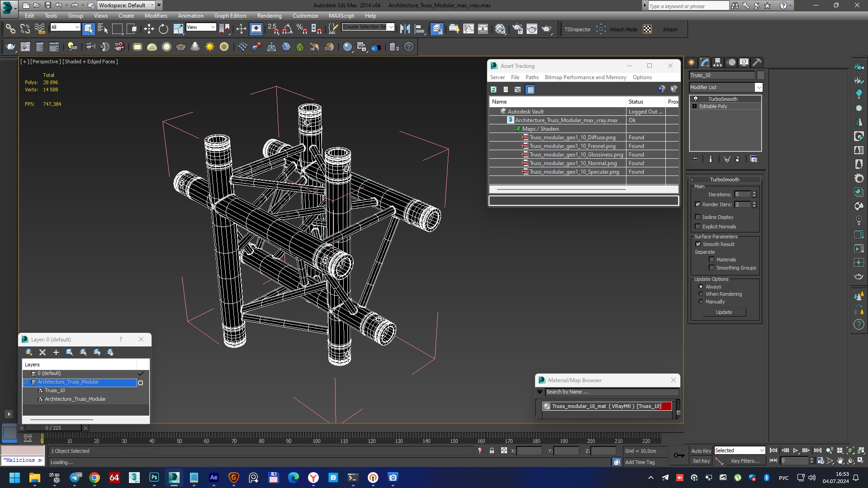This screenshot has height=488, width=868.
Task: Toggle Angle Snap icon
Action: [287, 29]
